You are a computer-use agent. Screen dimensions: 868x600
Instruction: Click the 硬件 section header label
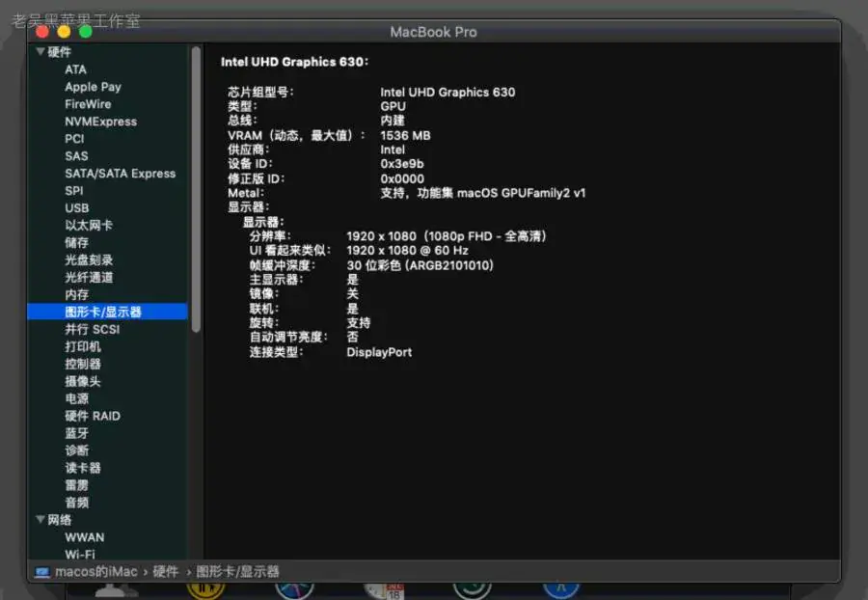tap(59, 52)
